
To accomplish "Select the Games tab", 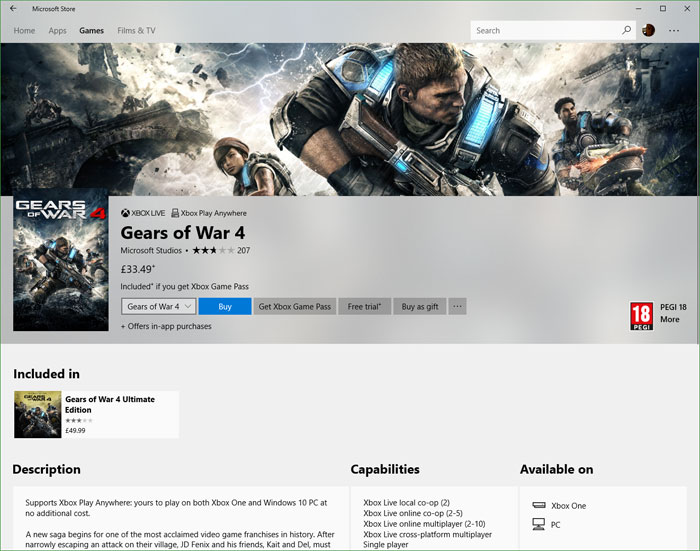I will coord(92,30).
